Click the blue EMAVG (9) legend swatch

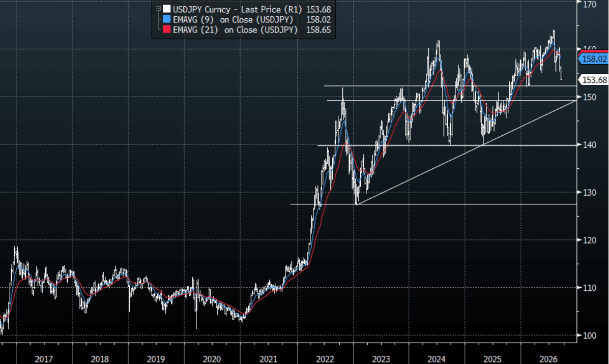166,19
